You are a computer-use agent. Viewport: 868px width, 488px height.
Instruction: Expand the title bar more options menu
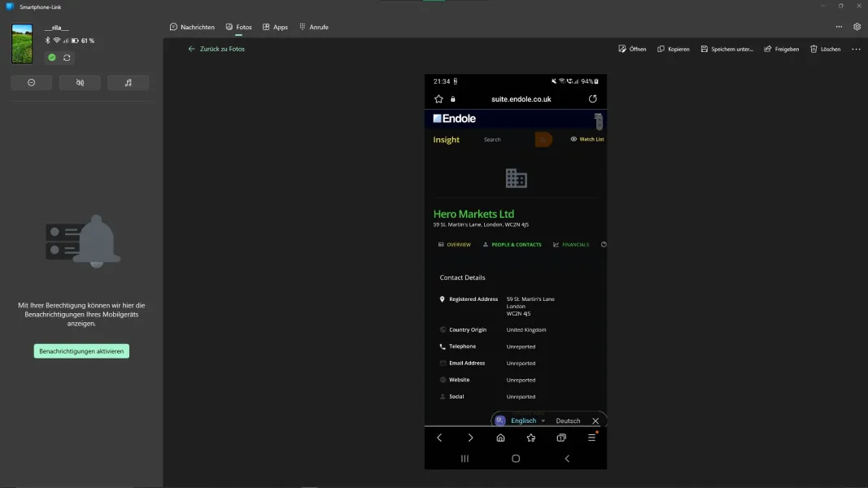click(x=839, y=27)
